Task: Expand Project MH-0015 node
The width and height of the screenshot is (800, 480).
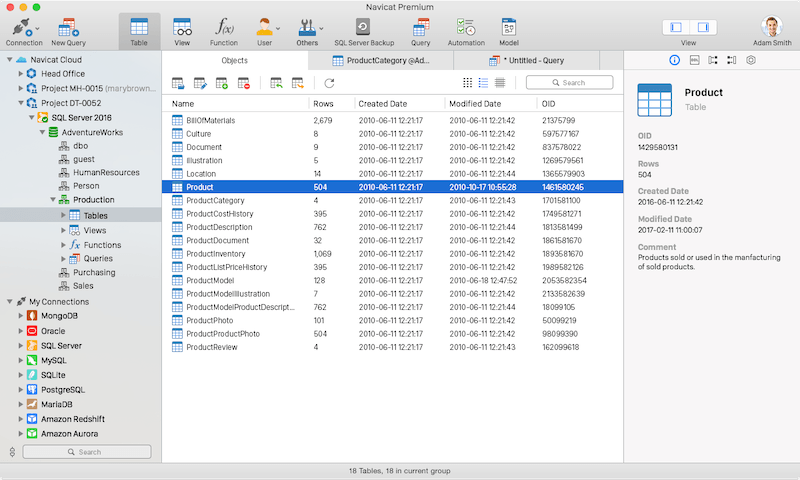Action: pos(20,88)
